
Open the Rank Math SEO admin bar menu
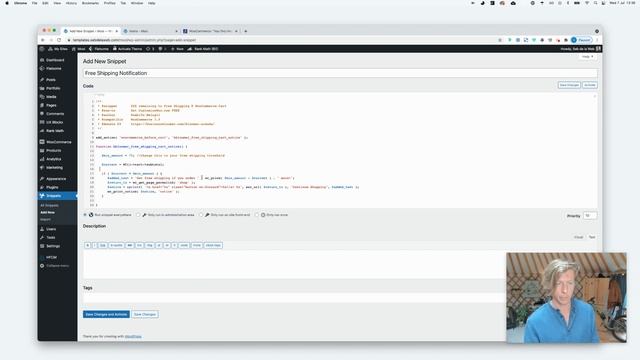(203, 49)
